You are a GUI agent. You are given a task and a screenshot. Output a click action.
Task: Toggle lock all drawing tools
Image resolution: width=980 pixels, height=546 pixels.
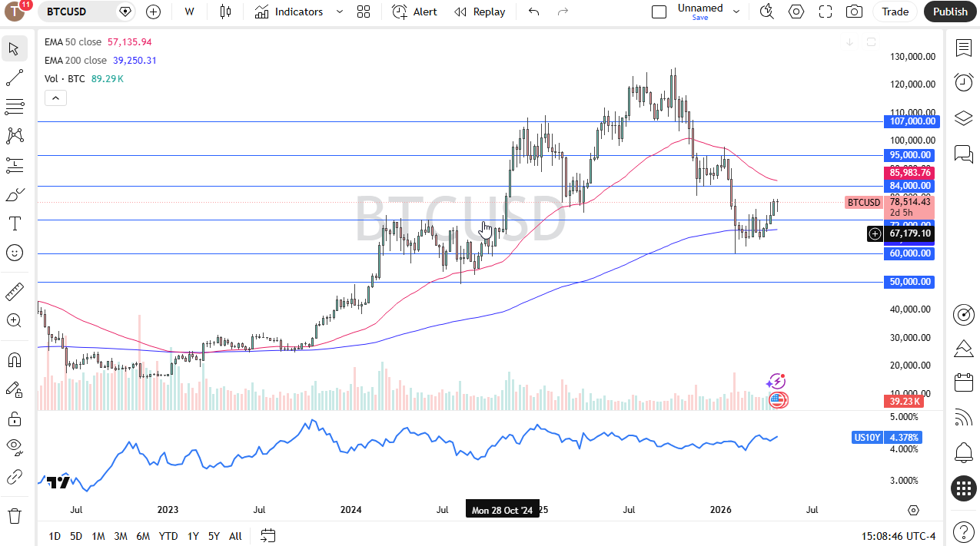pyautogui.click(x=14, y=419)
